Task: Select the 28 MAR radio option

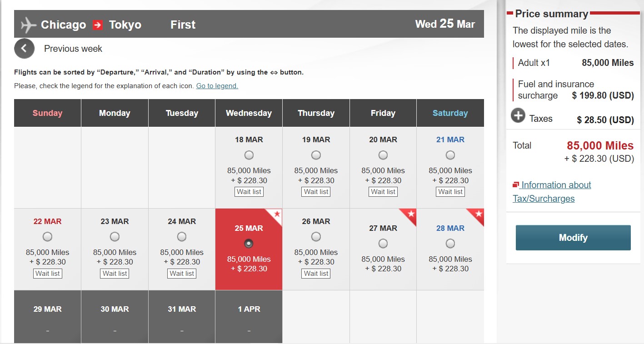Action: coord(450,243)
